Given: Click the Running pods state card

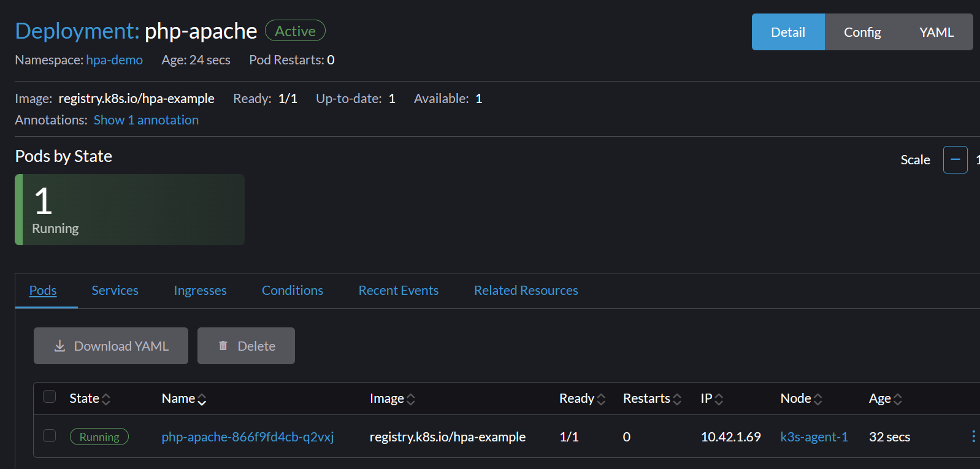Looking at the screenshot, I should coord(129,210).
